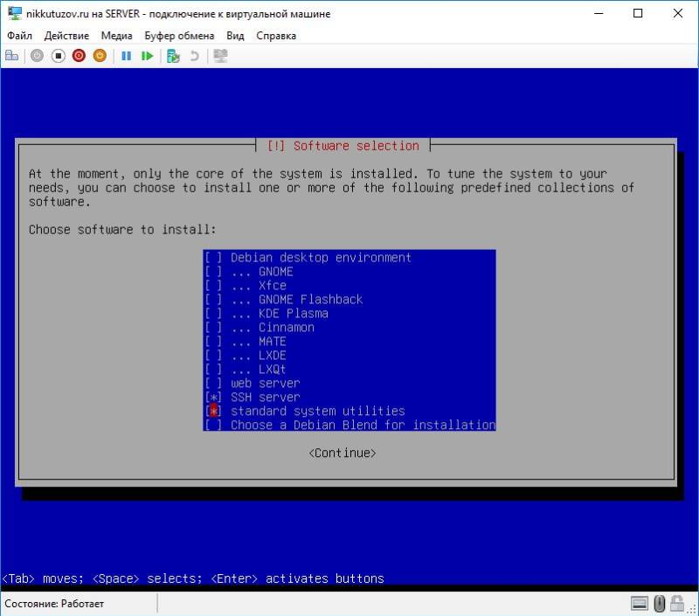Click the mouse capture status bar icon
The image size is (699, 616).
pos(660,603)
